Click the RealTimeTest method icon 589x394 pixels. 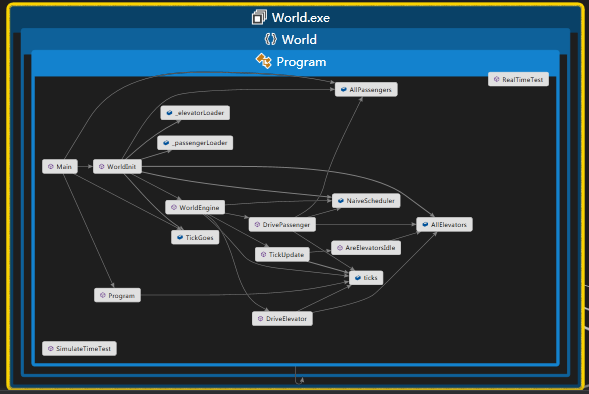[497, 79]
